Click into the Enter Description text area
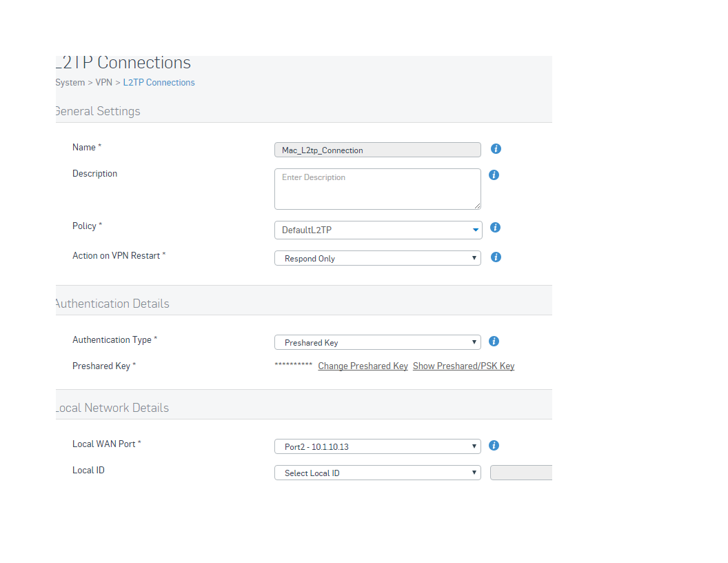This screenshot has height=563, width=728. pyautogui.click(x=378, y=189)
